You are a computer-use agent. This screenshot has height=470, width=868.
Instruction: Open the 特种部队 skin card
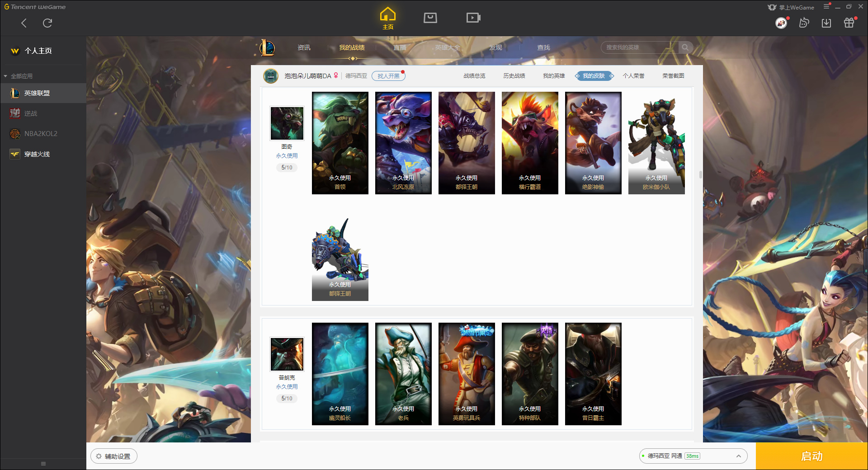530,374
